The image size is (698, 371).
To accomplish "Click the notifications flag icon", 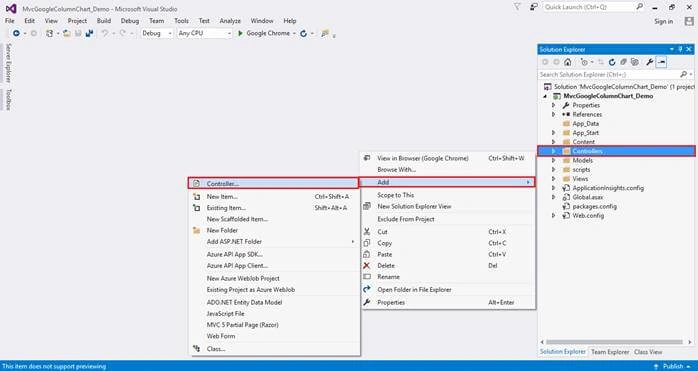I will coord(517,7).
